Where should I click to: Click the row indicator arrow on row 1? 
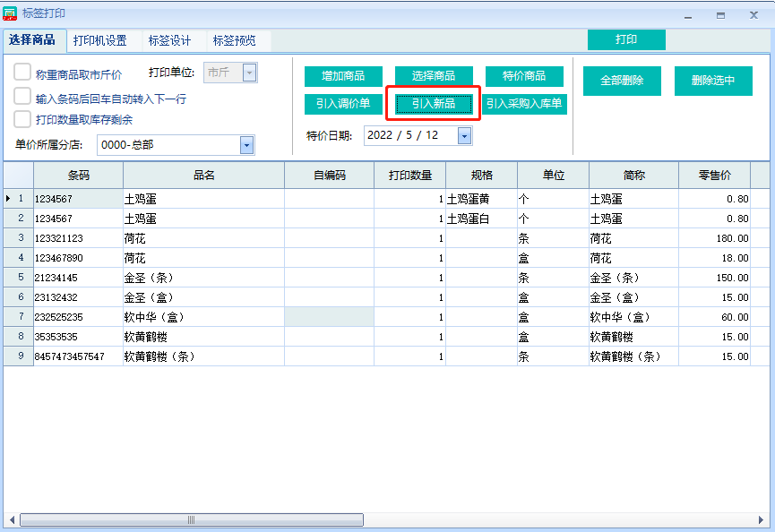click(9, 198)
